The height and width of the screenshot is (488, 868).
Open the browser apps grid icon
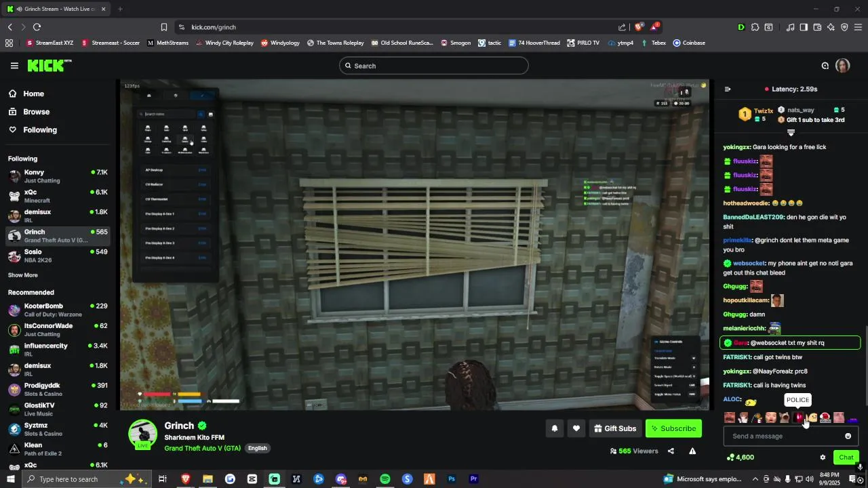pos(9,43)
